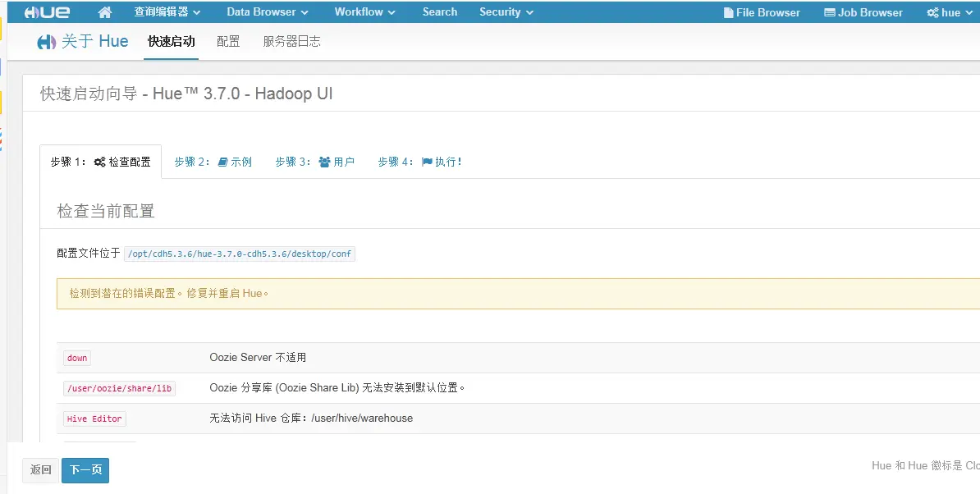This screenshot has height=494, width=980.
Task: Click the users icon in 步骤 3 tab
Action: 324,162
